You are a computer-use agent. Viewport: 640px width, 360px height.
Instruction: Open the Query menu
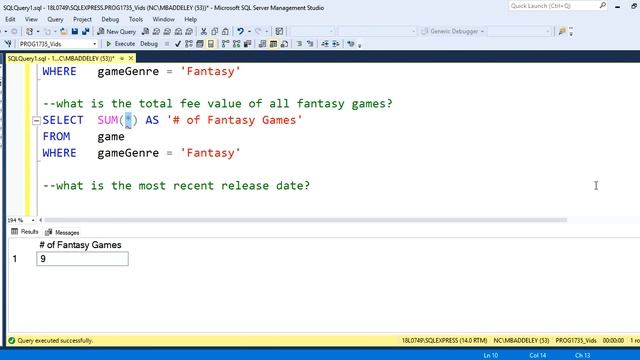tap(55, 19)
